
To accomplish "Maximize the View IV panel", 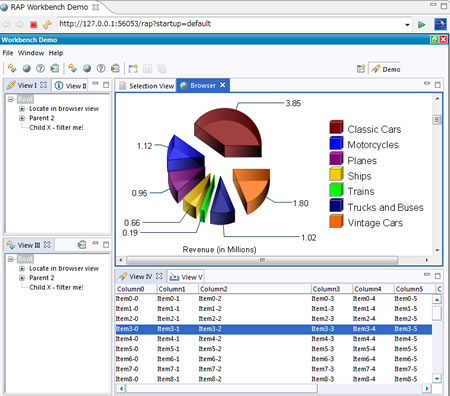I will (x=438, y=276).
